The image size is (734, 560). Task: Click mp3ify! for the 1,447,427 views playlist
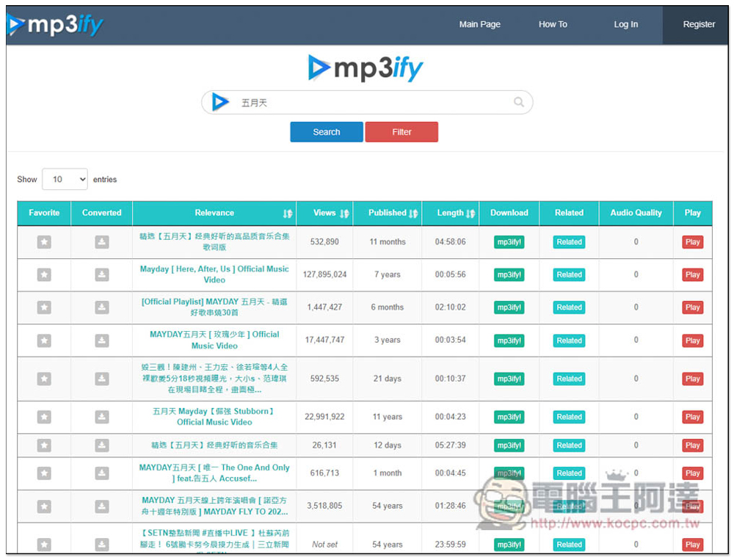pyautogui.click(x=509, y=308)
